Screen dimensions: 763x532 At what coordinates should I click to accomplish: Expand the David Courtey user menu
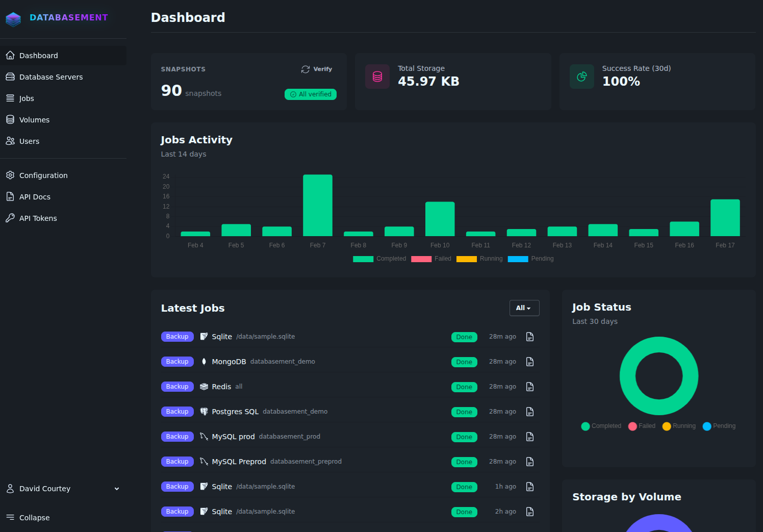(x=63, y=488)
